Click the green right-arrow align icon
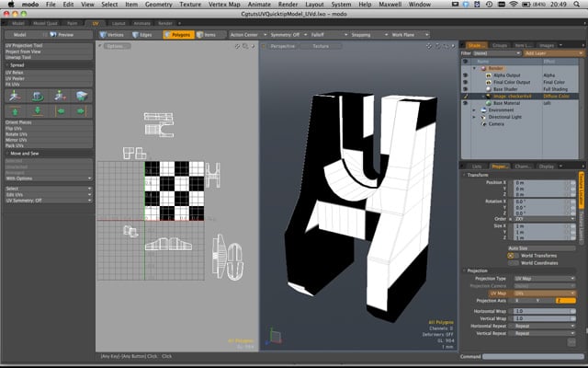 click(81, 111)
